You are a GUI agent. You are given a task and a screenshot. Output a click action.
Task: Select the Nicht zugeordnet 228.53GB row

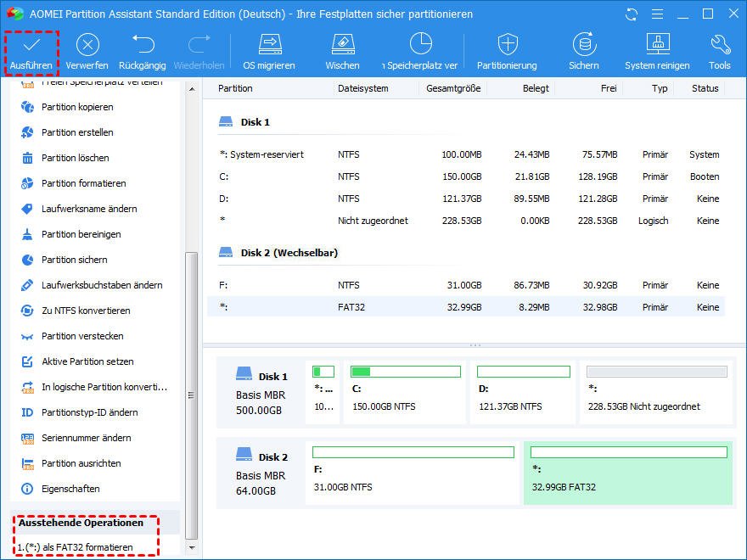(466, 221)
